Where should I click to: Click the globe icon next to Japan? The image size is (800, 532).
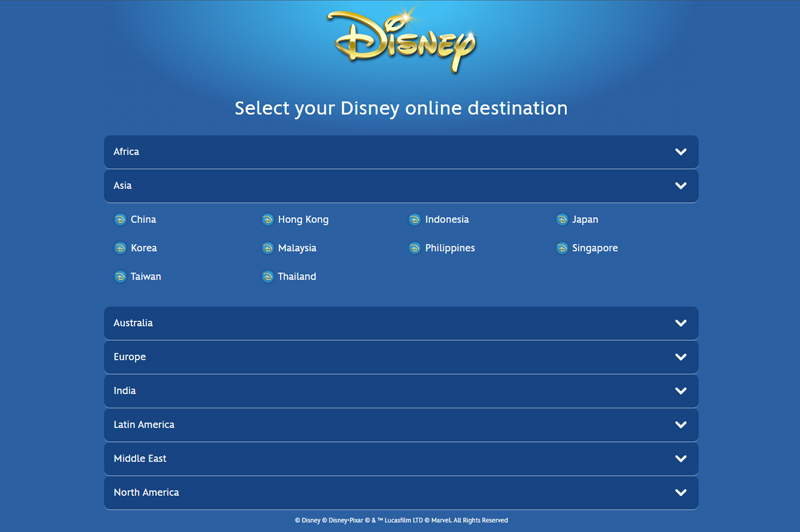562,220
